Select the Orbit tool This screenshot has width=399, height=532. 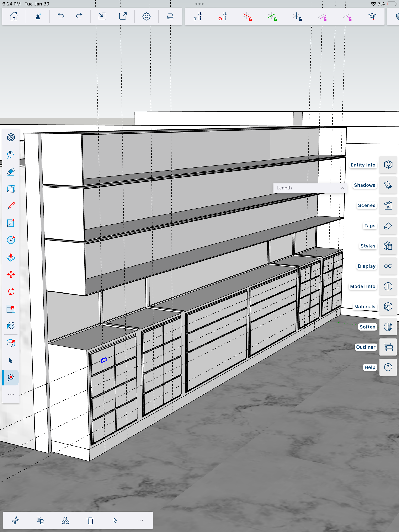pos(11,343)
